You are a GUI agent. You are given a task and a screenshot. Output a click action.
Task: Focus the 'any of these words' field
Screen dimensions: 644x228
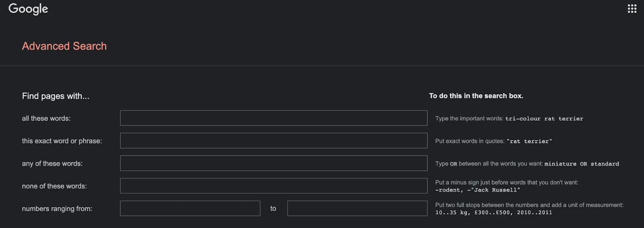pos(274,163)
